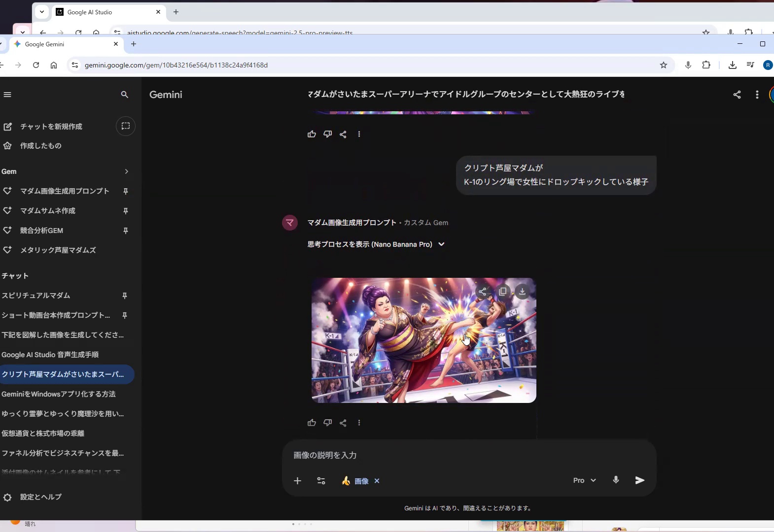Viewport: 774px width, 532px height.
Task: Toggle pin on マダムサムネ作成 gem
Action: (x=126, y=211)
